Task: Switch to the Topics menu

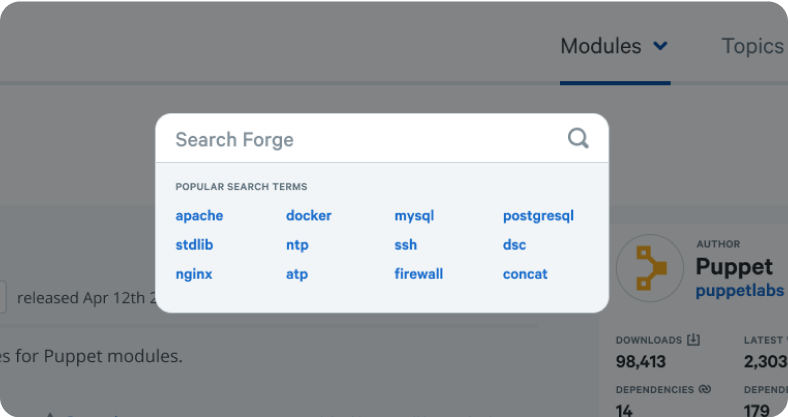Action: click(752, 46)
